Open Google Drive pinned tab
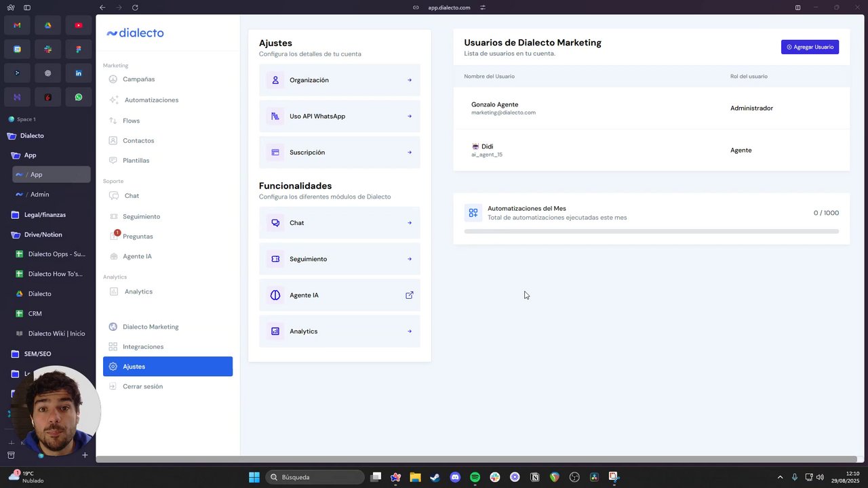 48,25
